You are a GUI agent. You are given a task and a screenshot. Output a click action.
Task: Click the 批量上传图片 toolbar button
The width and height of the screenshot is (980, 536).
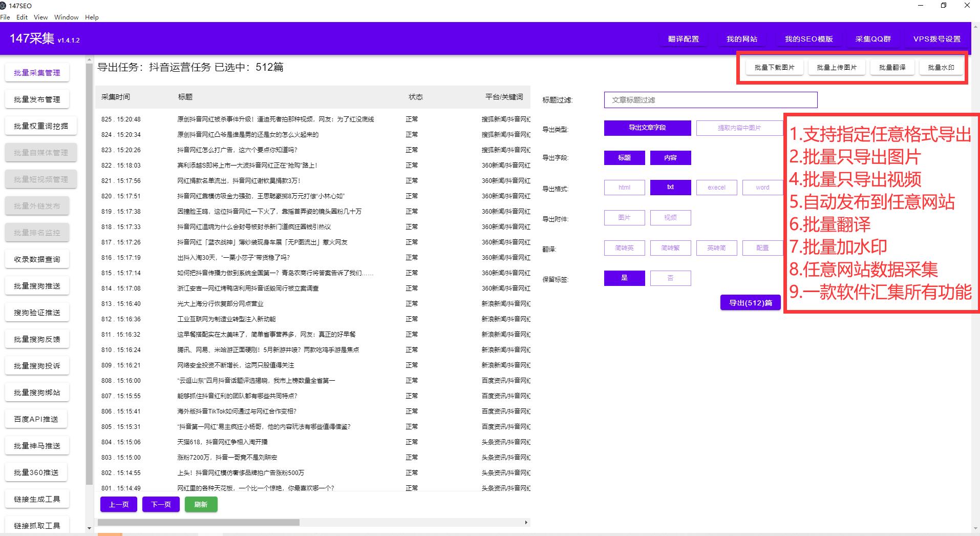tap(837, 67)
